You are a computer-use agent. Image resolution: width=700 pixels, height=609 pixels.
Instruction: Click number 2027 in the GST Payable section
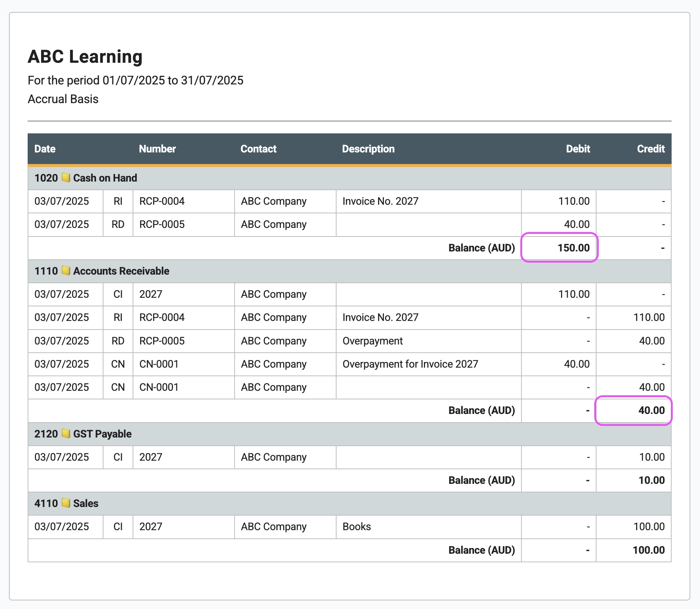[151, 457]
